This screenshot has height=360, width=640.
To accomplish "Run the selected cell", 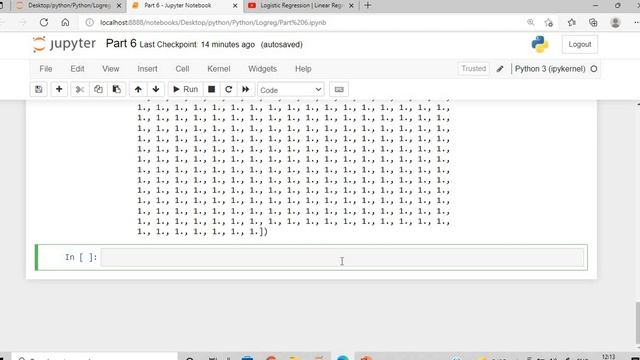I will [x=185, y=89].
